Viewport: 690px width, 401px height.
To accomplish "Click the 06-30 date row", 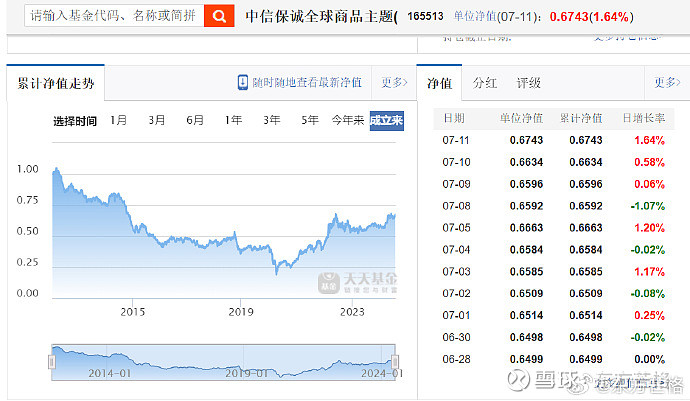I will tap(554, 338).
